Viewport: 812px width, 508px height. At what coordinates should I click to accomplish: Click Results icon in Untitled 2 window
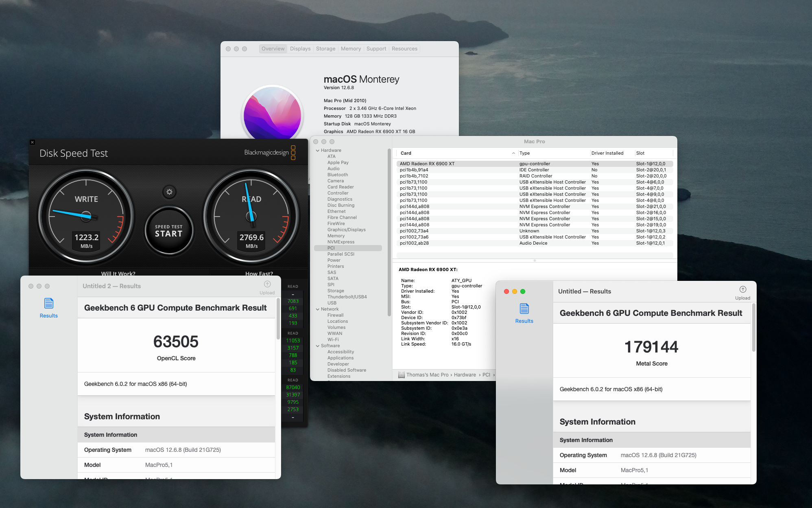click(48, 308)
